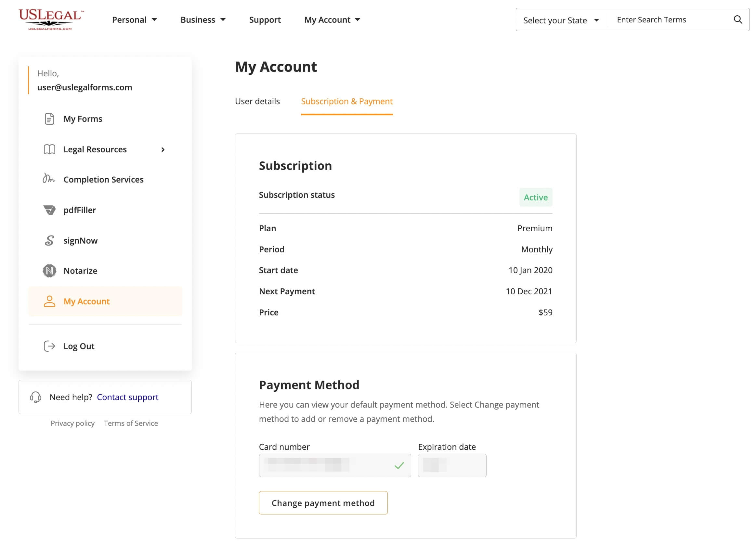
Task: Select the Subscription & Payment tab
Action: point(347,101)
